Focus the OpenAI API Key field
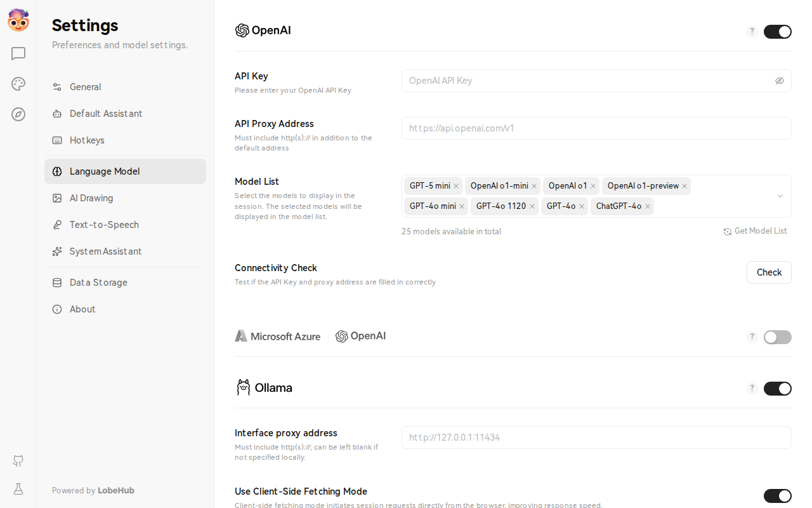The height and width of the screenshot is (508, 812). click(x=596, y=81)
